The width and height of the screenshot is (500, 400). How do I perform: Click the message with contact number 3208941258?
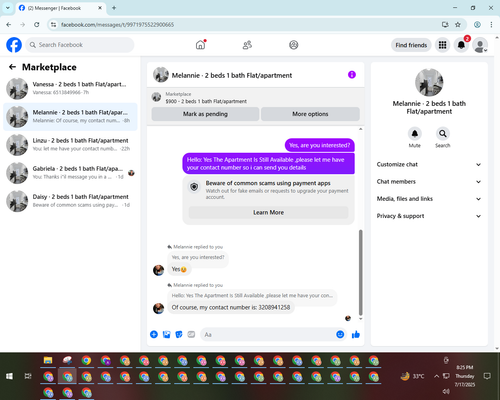pos(231,307)
